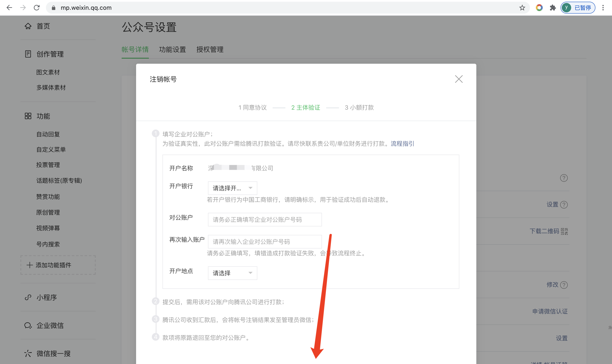This screenshot has width=612, height=364.
Task: Click the 对公账户 account number field
Action: click(x=265, y=220)
